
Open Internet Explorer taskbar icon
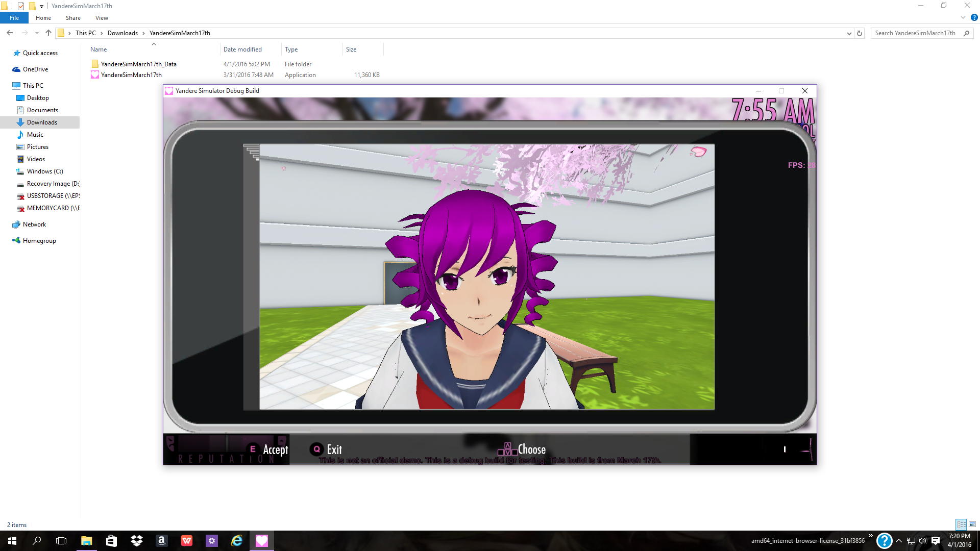(237, 541)
